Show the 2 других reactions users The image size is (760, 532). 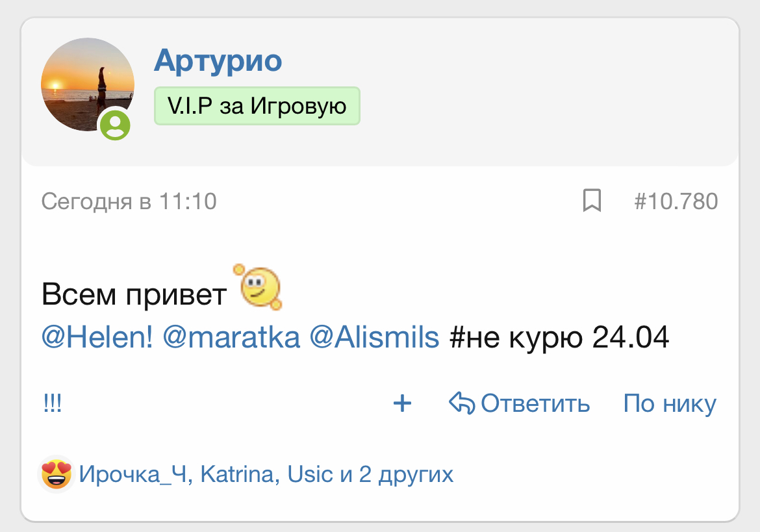(x=406, y=475)
